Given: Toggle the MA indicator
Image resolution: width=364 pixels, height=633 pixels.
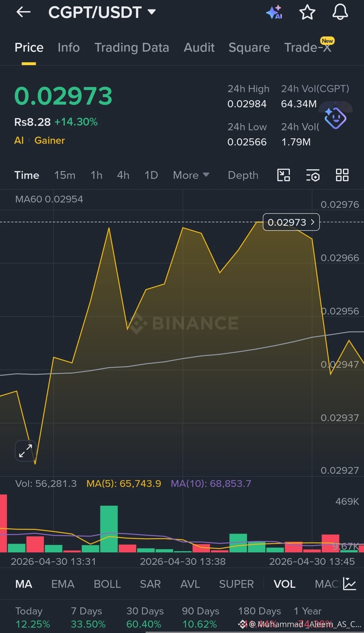Looking at the screenshot, I should pyautogui.click(x=24, y=584).
